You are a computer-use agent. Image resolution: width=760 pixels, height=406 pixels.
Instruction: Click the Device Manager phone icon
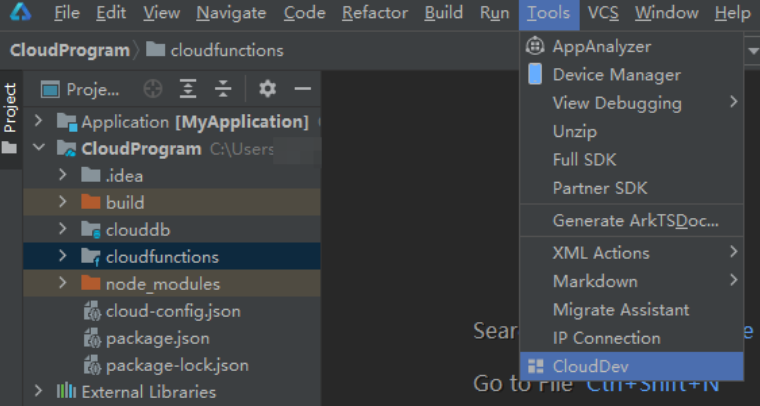[535, 74]
